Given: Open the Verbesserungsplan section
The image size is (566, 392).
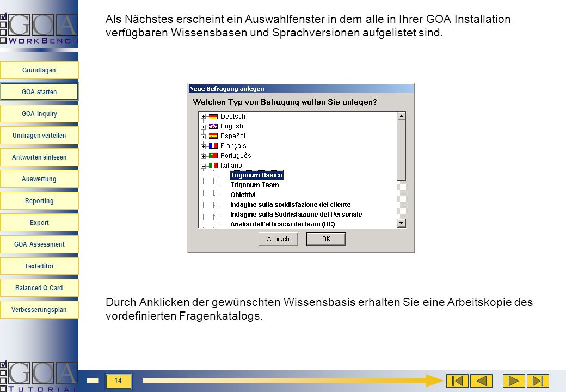Looking at the screenshot, I should pyautogui.click(x=39, y=310).
